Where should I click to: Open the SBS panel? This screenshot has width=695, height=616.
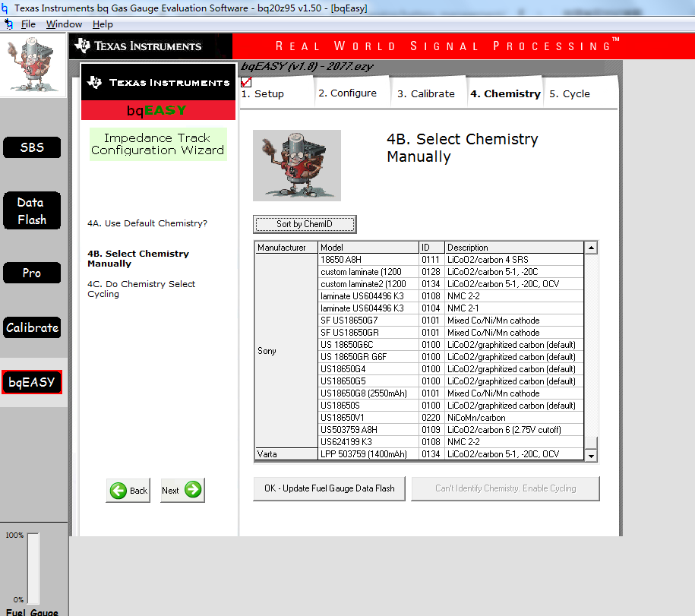point(32,147)
